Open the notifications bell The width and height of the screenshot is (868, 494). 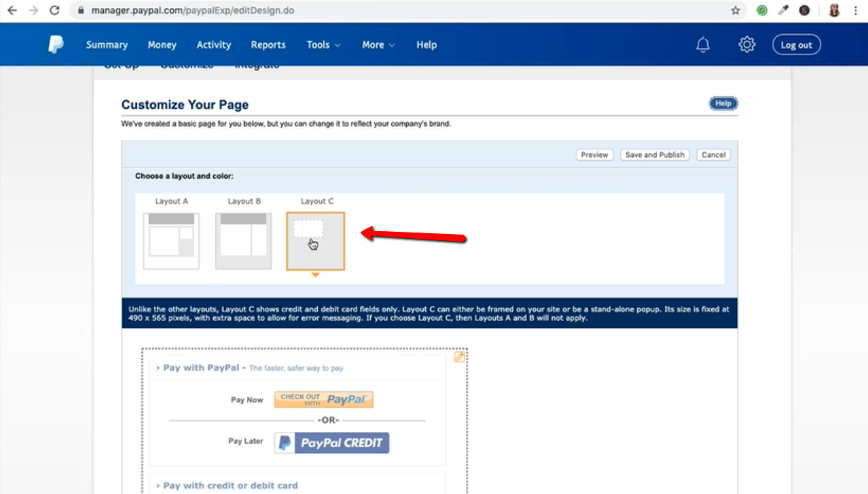click(x=703, y=45)
